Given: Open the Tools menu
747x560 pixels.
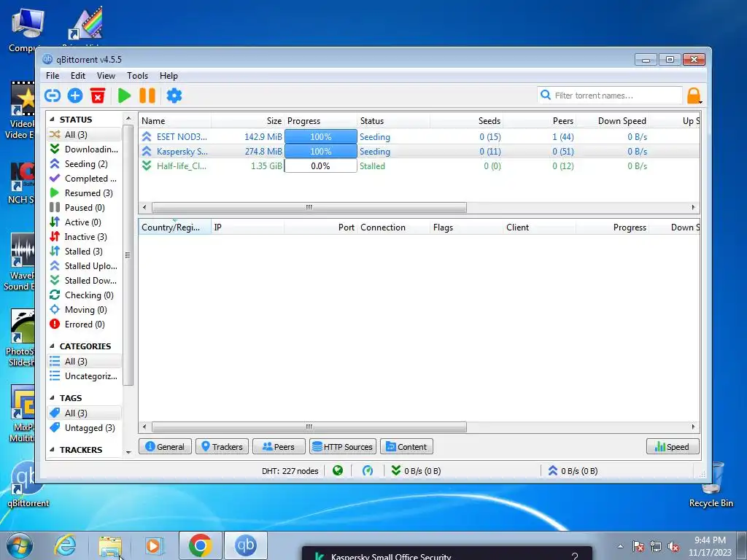Looking at the screenshot, I should point(137,76).
